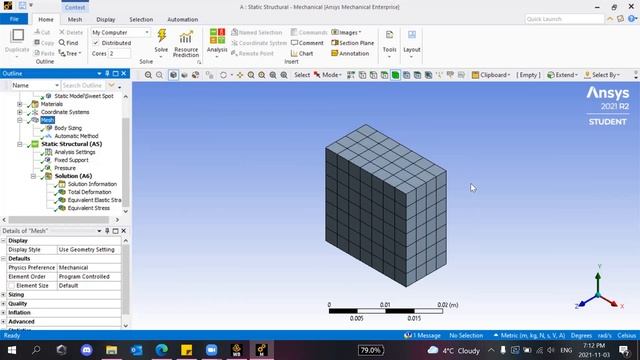The height and width of the screenshot is (360, 640).
Task: Expand the Quality section in Details
Action: (4, 304)
